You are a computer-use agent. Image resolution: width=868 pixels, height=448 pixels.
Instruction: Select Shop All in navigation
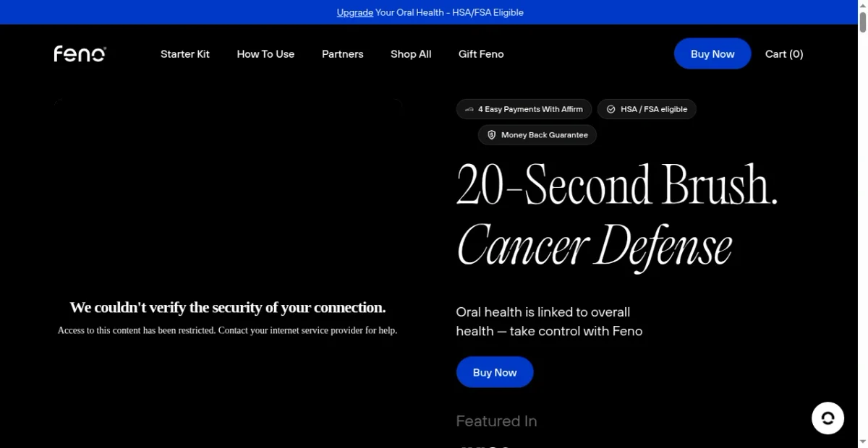click(411, 54)
